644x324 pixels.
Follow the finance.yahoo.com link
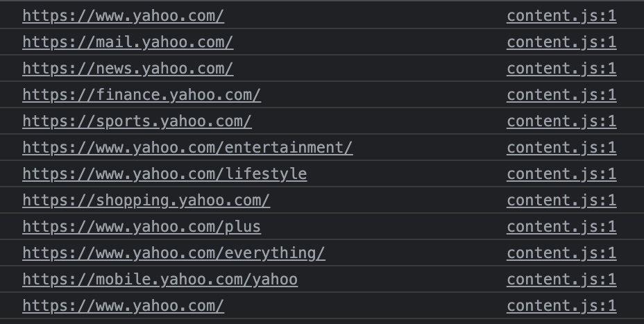tap(142, 95)
